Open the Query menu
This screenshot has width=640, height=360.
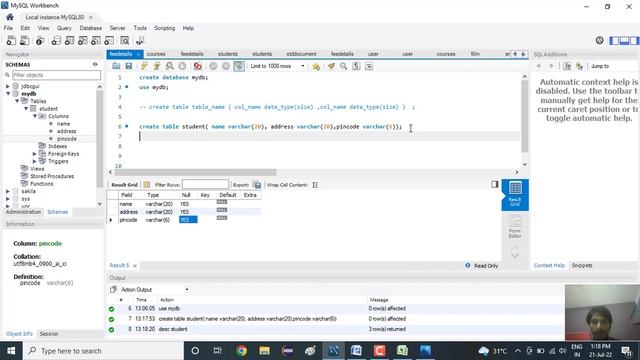[x=64, y=28]
